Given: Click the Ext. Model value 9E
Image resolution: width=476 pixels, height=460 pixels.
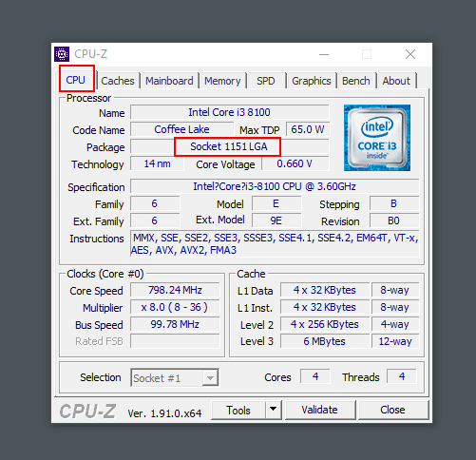Looking at the screenshot, I should click(x=276, y=220).
